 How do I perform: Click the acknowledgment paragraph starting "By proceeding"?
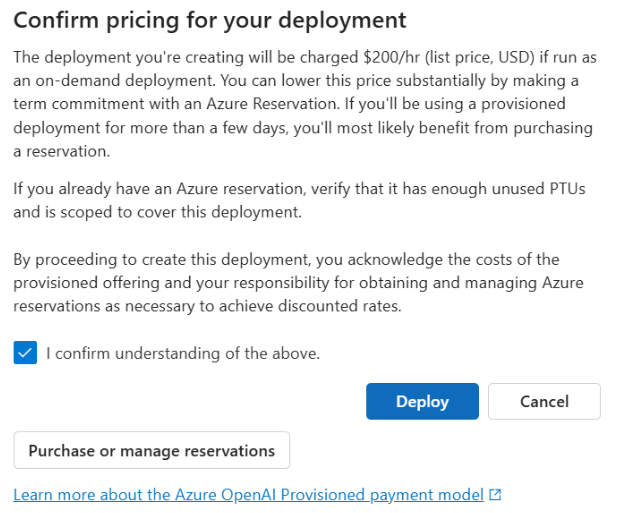[300, 283]
